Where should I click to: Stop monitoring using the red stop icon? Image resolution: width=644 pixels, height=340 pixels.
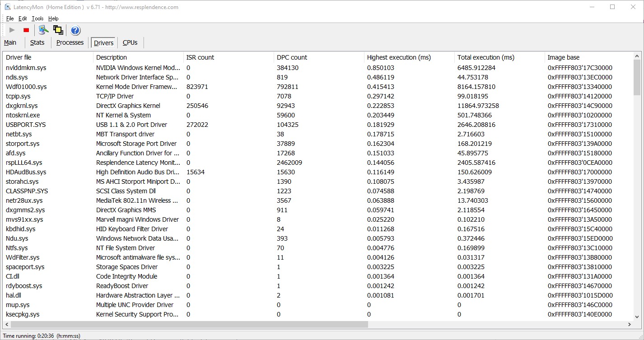[26, 29]
